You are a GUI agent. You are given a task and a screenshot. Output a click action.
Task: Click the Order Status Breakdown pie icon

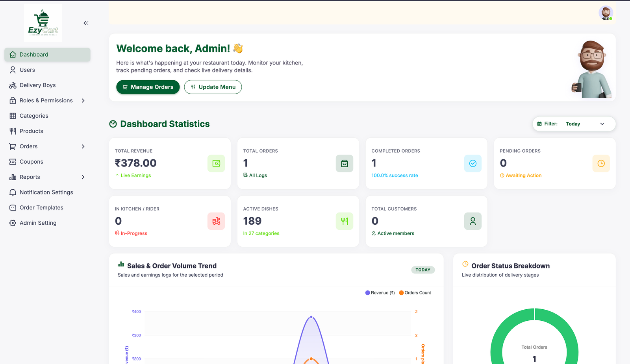point(465,264)
